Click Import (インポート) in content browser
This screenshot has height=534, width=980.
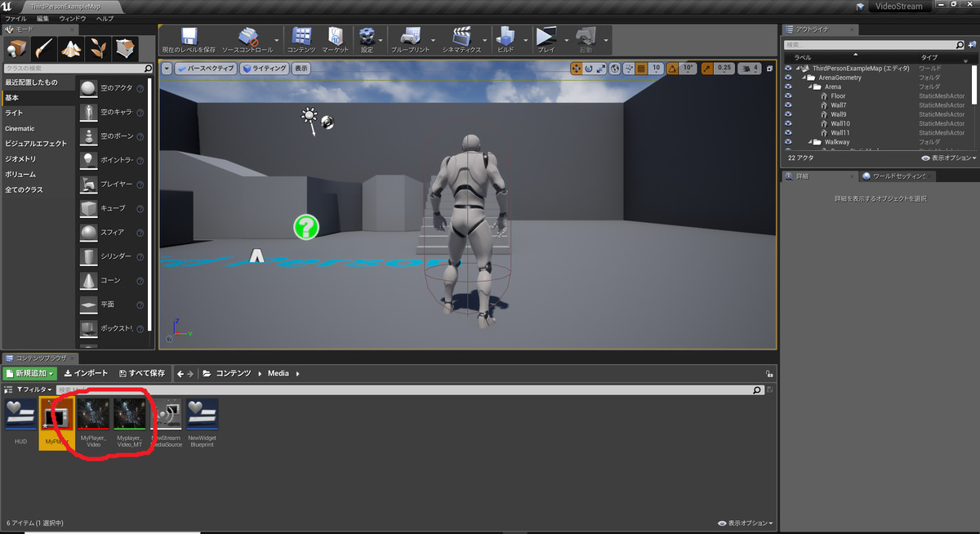tap(86, 373)
